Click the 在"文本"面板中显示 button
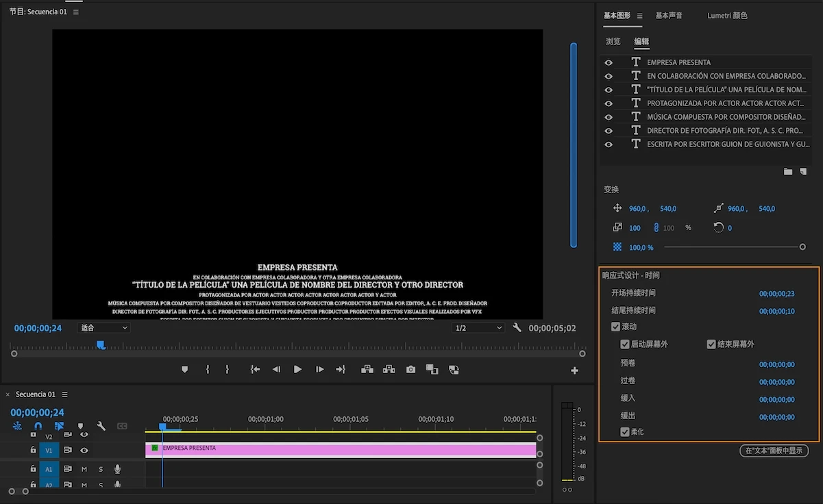The width and height of the screenshot is (823, 504). tap(774, 451)
